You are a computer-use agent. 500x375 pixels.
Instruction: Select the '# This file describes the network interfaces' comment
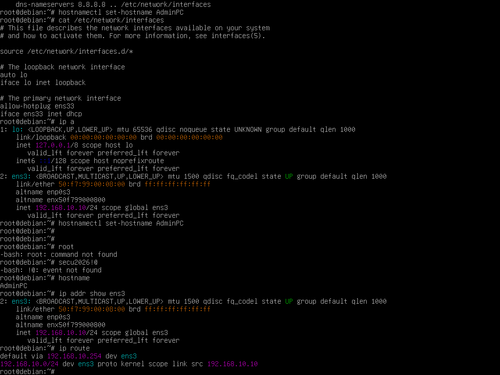[x=135, y=28]
